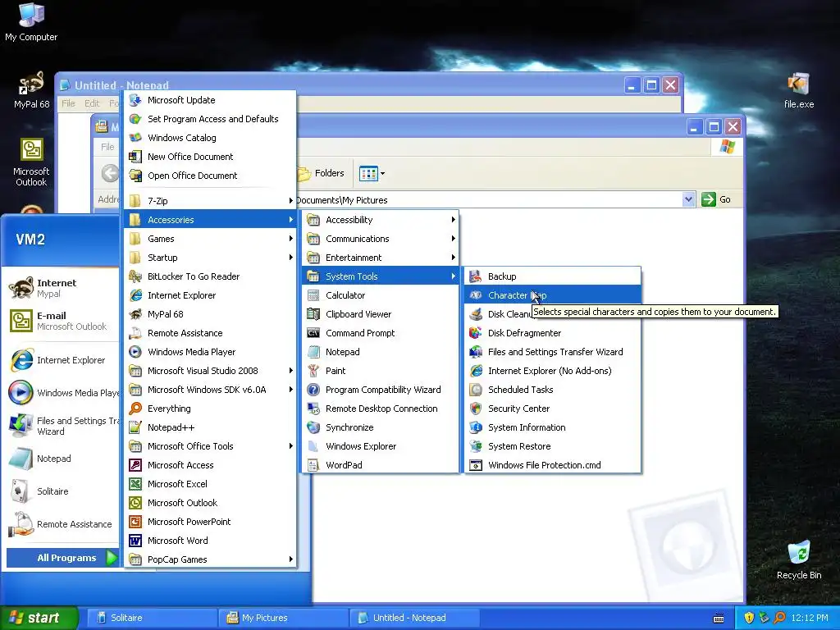
Task: Click the Microsoft Excel icon
Action: coord(135,484)
